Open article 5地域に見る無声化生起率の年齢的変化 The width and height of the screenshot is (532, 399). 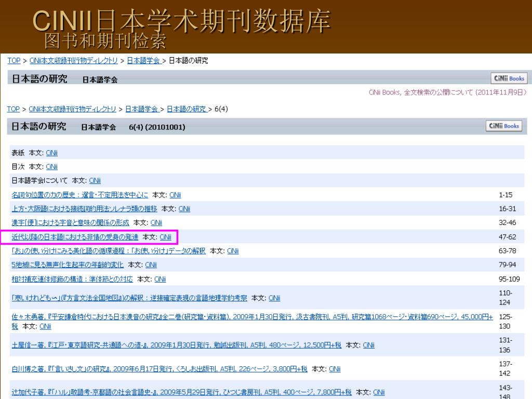[x=68, y=264]
